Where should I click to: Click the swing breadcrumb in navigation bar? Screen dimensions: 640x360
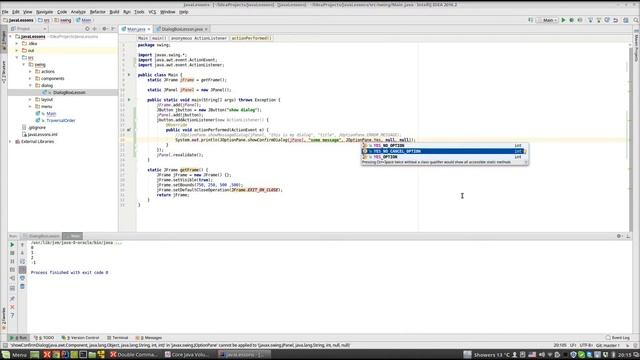point(62,20)
